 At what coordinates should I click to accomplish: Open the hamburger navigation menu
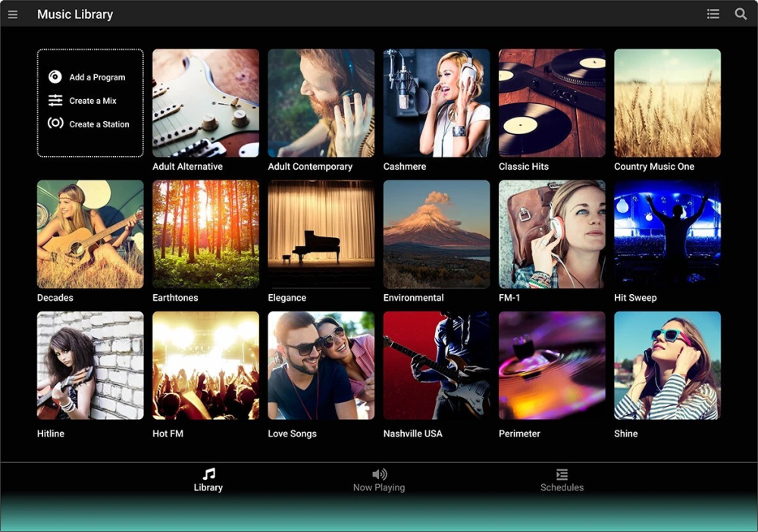pos(12,14)
